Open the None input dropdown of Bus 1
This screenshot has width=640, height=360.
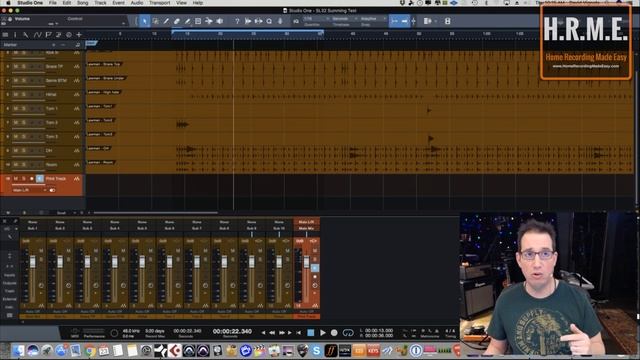point(33,222)
